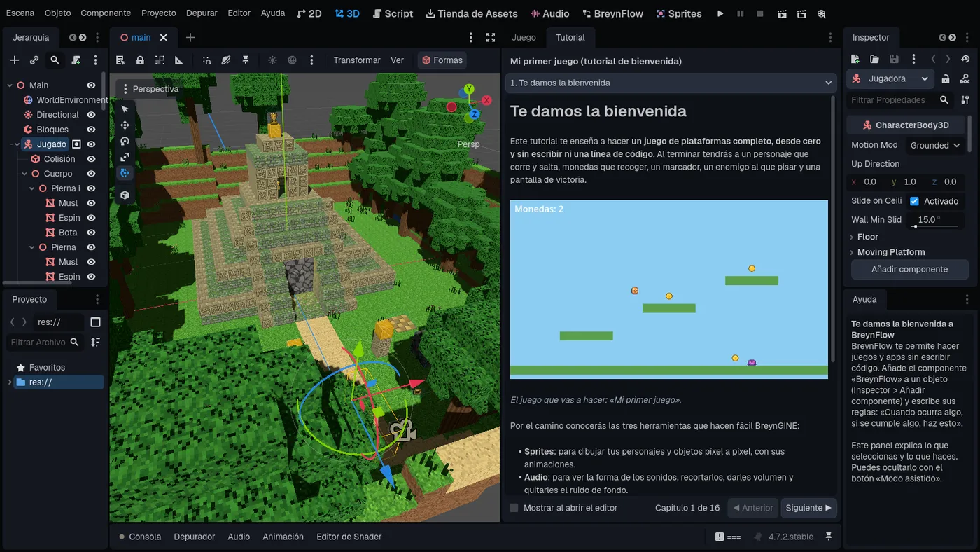Open the tutorial chapter dropdown
The width and height of the screenshot is (980, 552).
click(x=671, y=83)
